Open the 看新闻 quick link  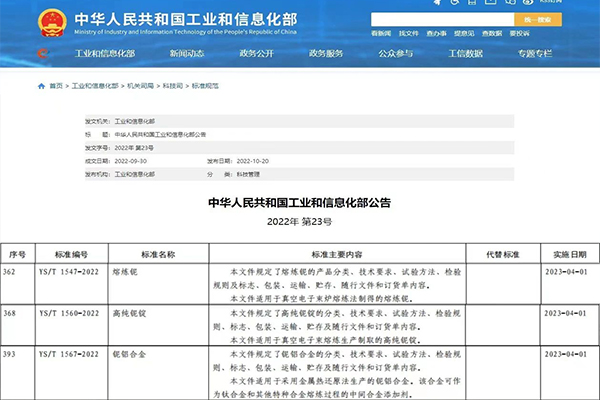[x=381, y=34]
